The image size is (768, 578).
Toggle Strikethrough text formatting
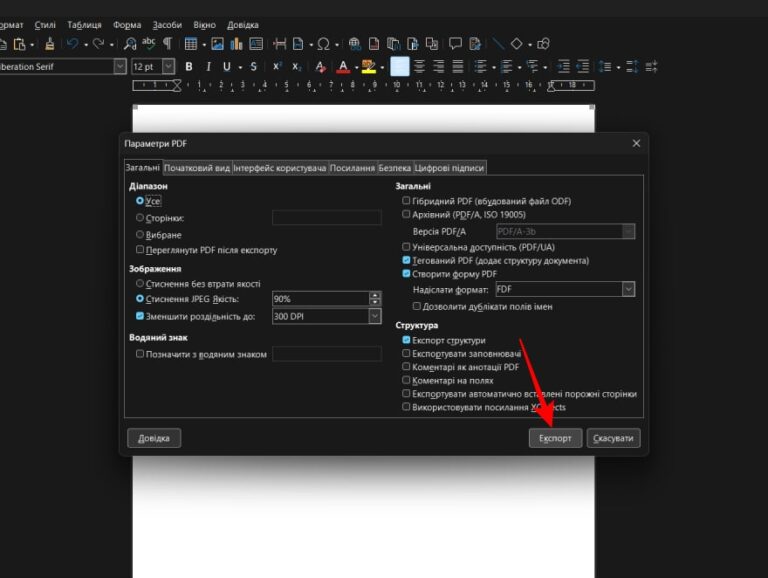253,67
